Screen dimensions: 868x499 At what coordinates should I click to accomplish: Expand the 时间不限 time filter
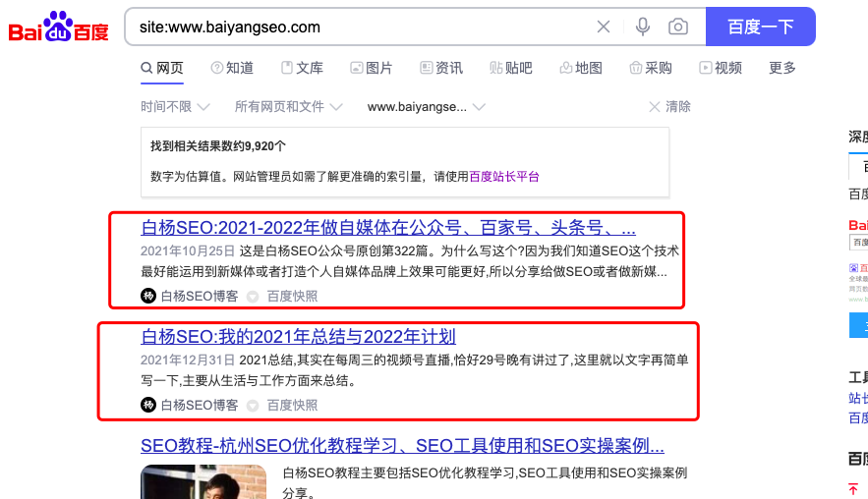(175, 107)
